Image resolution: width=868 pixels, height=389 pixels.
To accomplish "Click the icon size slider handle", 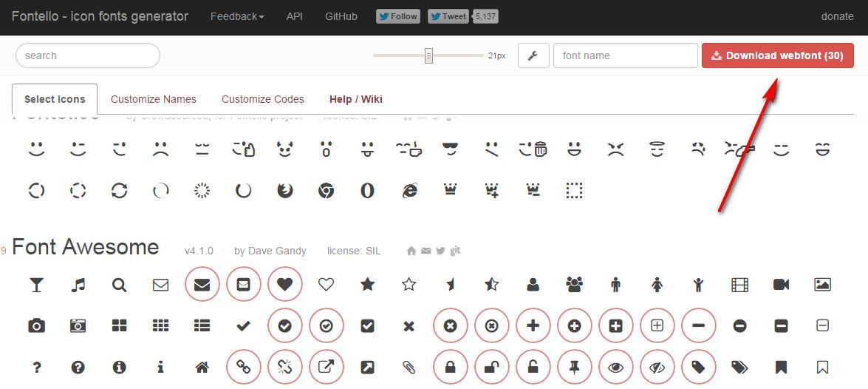I will click(x=428, y=55).
